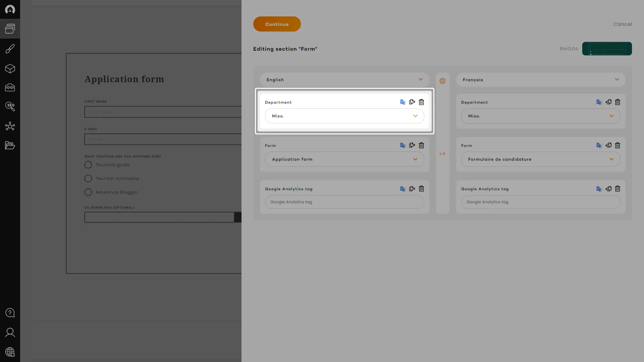Select the Touristic guide radio option
The image size is (644, 362).
[x=88, y=165]
